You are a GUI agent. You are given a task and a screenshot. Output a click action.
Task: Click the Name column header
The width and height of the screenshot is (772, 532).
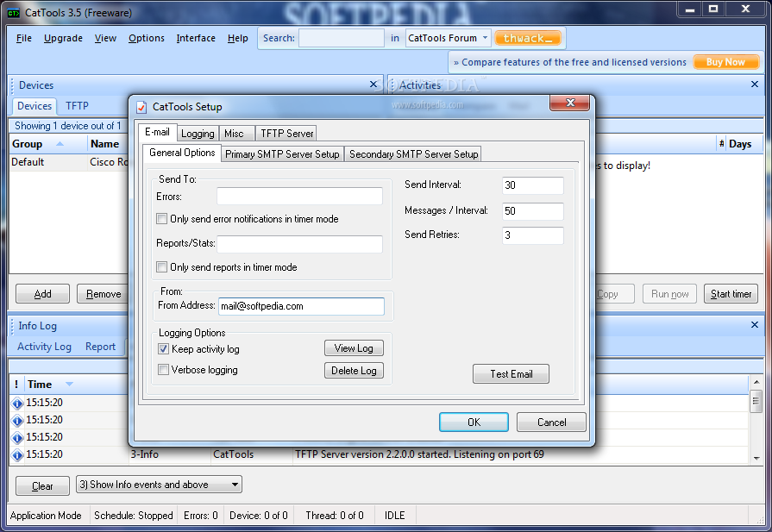[x=105, y=144]
